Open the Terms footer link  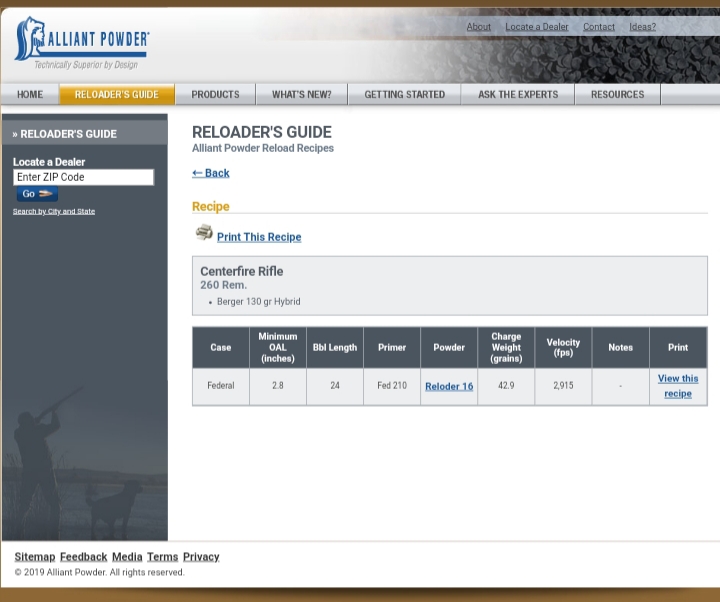(163, 557)
